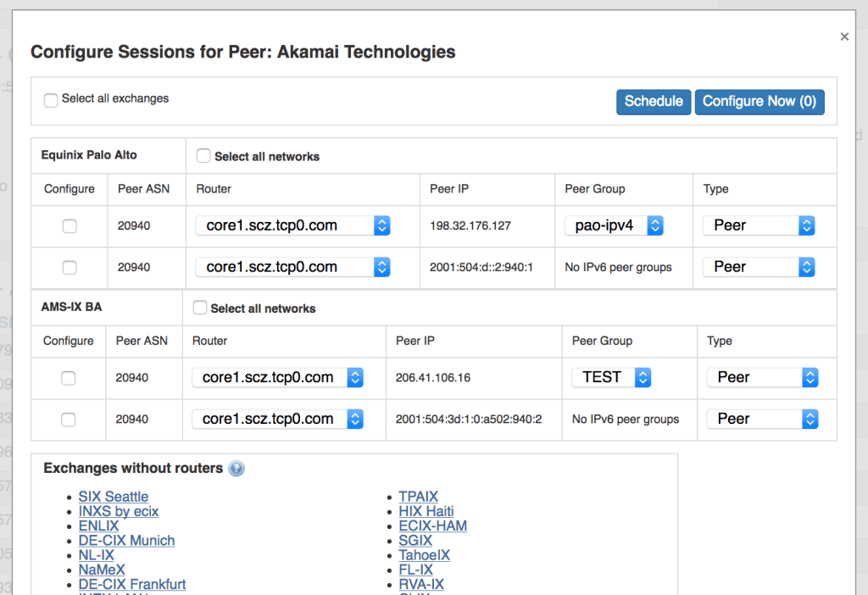Follow the TPAIX link
This screenshot has width=868, height=595.
419,497
